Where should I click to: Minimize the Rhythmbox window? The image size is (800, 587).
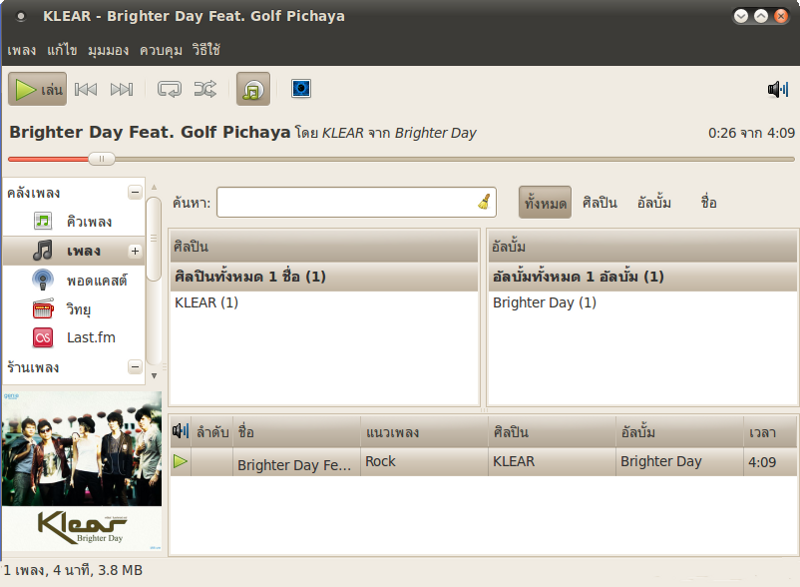tap(741, 16)
